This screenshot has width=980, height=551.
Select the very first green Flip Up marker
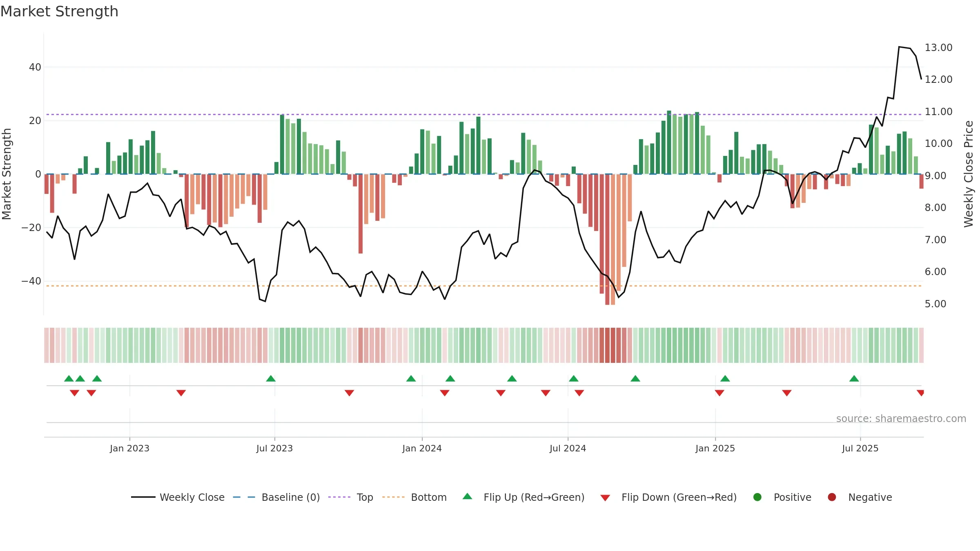69,378
